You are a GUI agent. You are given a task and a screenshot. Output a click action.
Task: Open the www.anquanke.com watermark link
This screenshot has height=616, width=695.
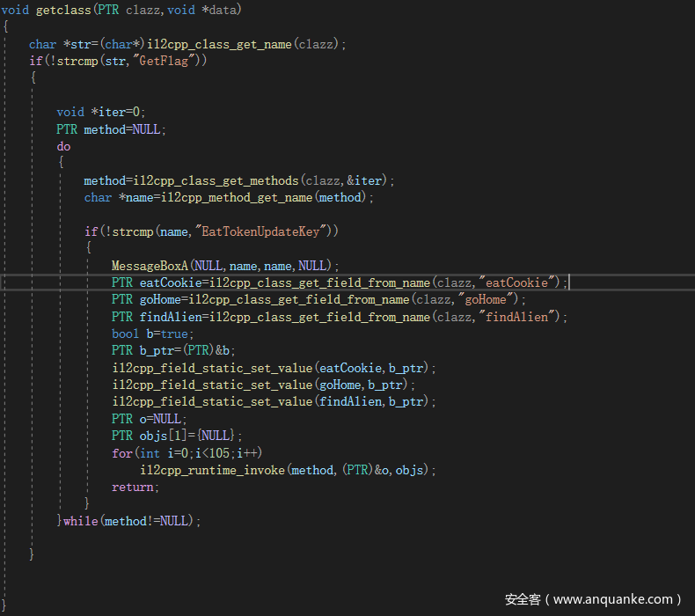614,599
